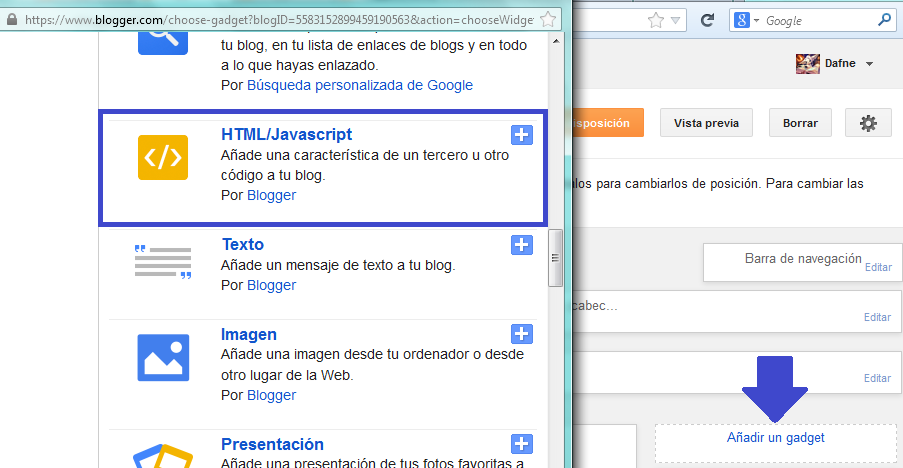The height and width of the screenshot is (468, 903).
Task: Click the gadget list scrollbar thumb
Action: click(x=555, y=258)
